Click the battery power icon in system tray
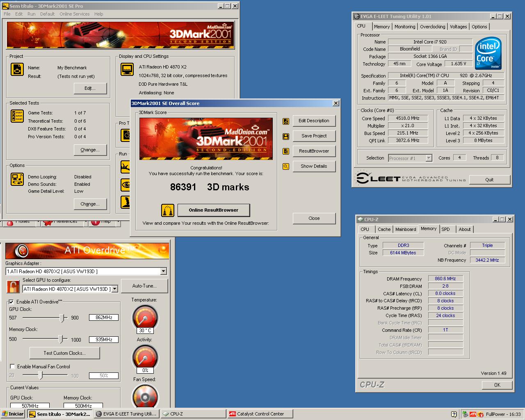 [466, 414]
